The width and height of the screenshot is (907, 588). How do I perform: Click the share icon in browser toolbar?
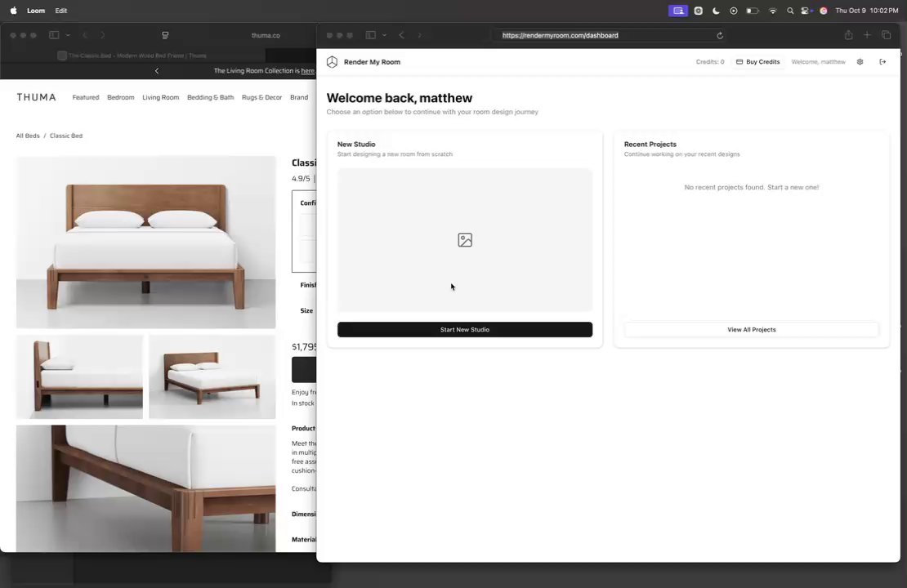point(848,35)
